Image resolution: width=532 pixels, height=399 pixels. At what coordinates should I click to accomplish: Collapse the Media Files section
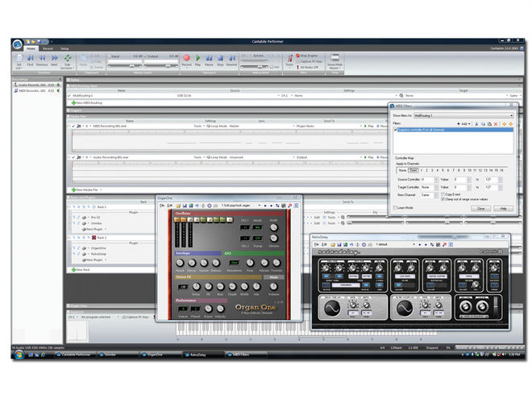69,116
